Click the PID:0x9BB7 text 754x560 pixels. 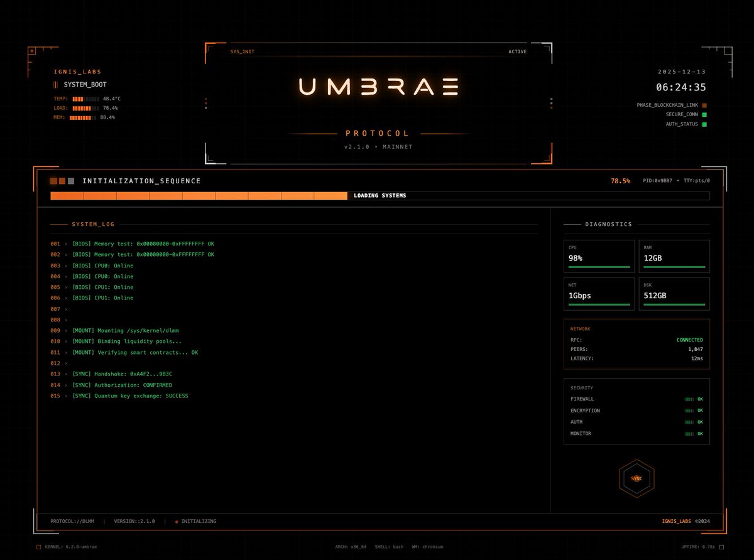[x=657, y=181]
